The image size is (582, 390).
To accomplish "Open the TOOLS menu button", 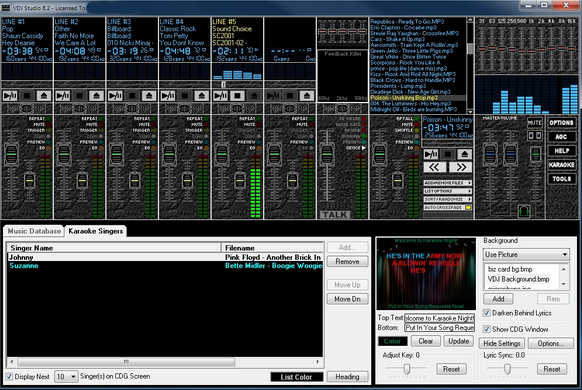I will (x=562, y=179).
